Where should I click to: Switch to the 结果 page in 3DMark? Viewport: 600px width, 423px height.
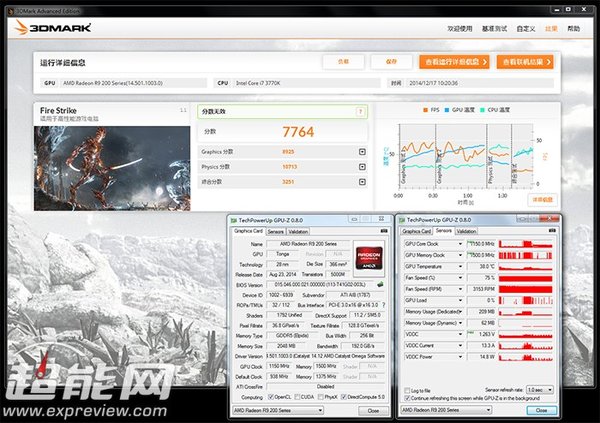coord(551,29)
